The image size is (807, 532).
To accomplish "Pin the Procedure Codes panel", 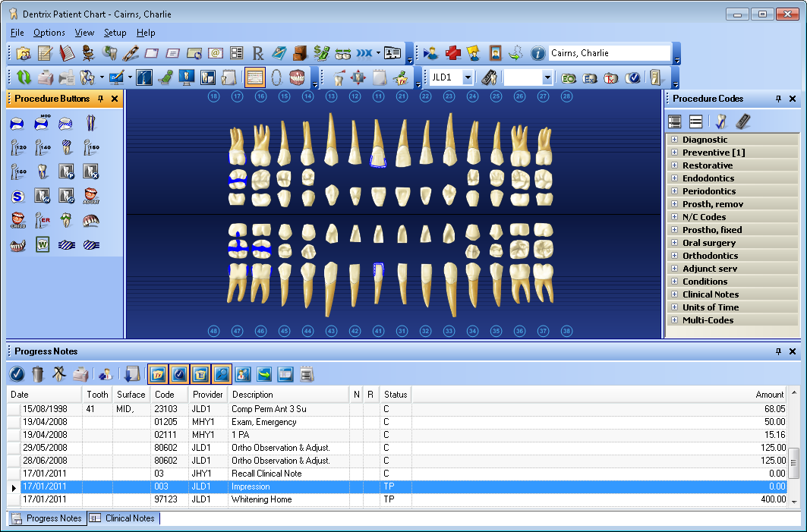I will 778,99.
